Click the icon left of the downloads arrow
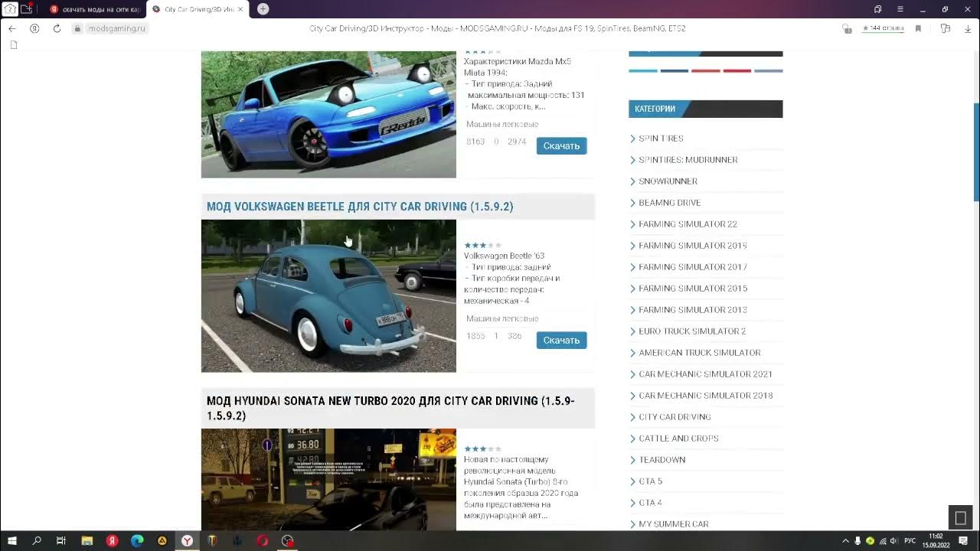 946,28
